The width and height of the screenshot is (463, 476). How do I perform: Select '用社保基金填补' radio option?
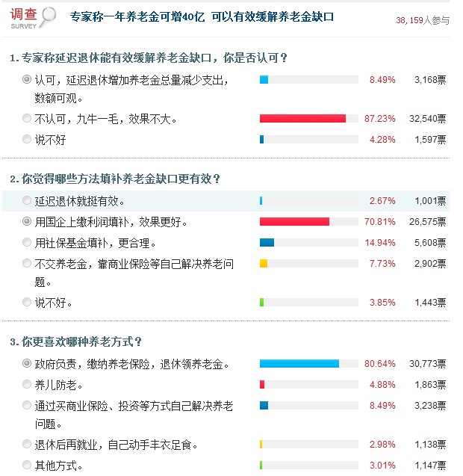coord(28,242)
